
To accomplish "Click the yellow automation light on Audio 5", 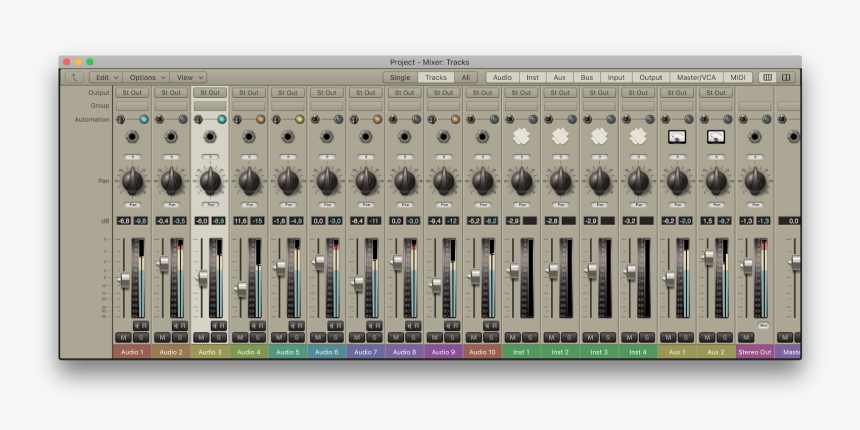I will (x=299, y=119).
